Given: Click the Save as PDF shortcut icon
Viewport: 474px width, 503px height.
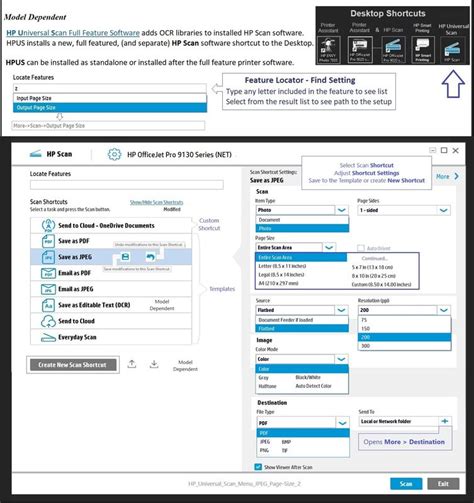Looking at the screenshot, I should tap(48, 241).
